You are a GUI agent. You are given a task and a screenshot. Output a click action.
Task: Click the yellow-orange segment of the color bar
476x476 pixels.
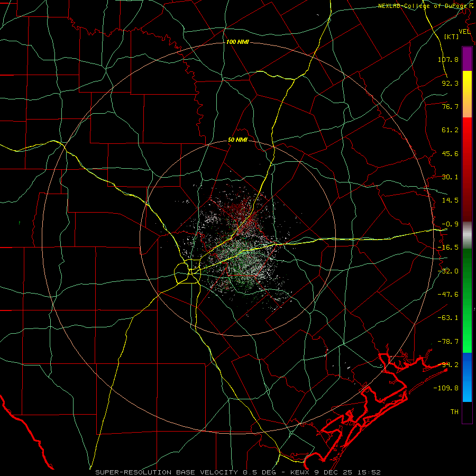467,94
